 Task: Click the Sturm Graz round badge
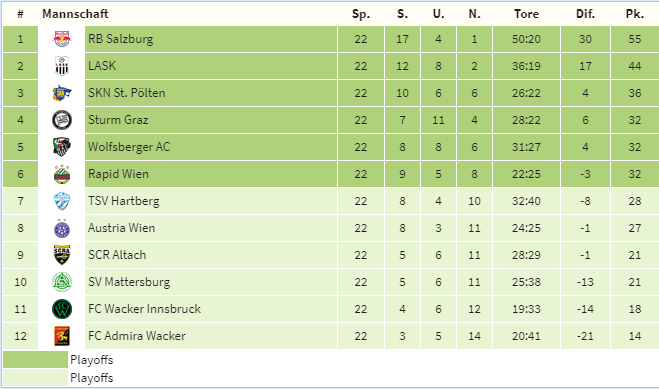[x=62, y=120]
